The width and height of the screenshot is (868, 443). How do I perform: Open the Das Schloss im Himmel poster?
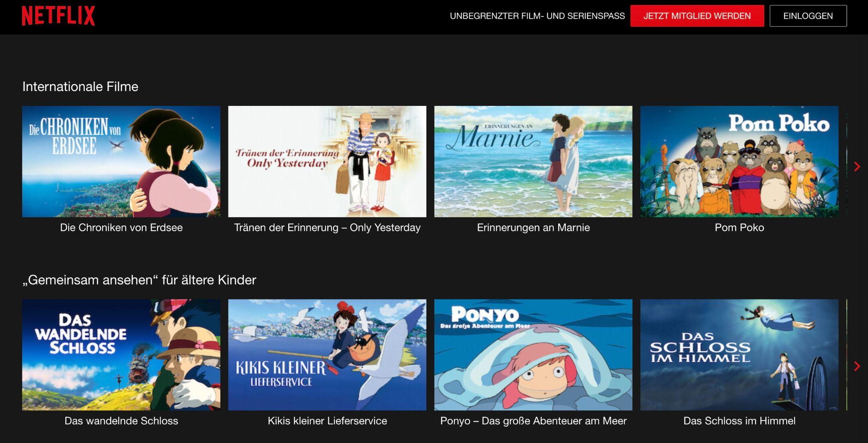point(739,355)
